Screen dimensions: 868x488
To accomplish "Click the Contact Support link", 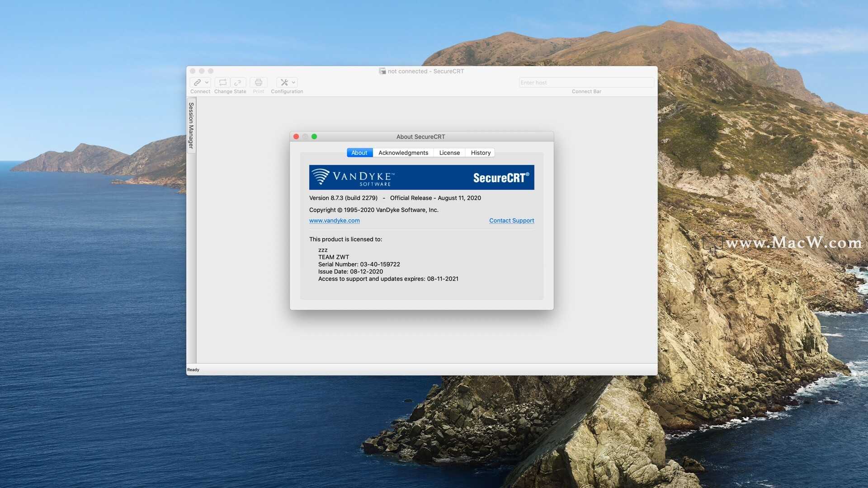I will click(511, 221).
